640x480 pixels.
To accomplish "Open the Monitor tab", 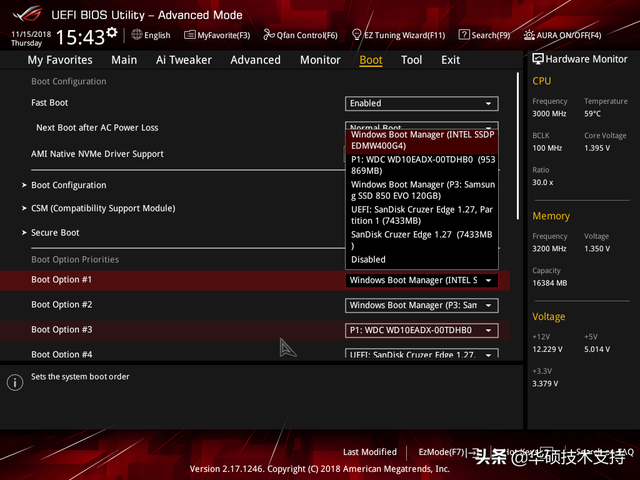I will (320, 60).
